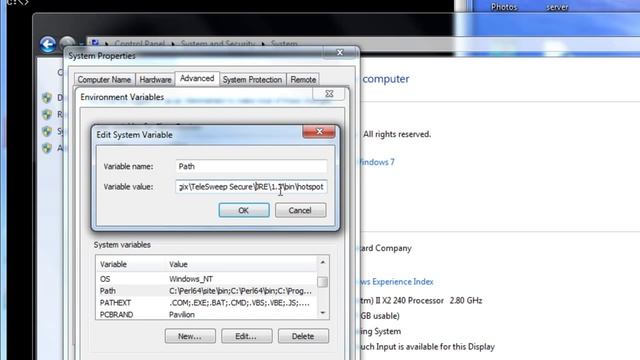Open the Hardware tab
640x360 pixels.
click(155, 80)
